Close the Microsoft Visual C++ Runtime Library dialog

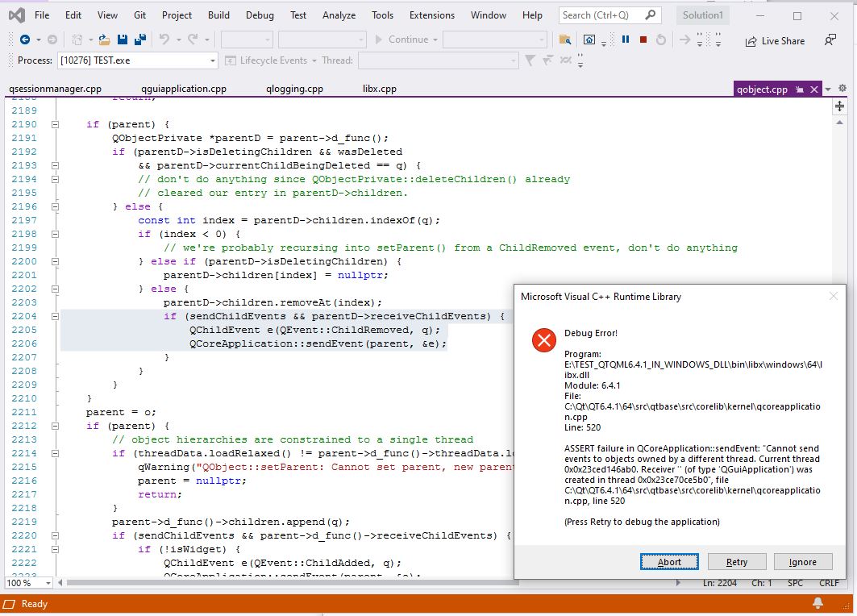[833, 296]
